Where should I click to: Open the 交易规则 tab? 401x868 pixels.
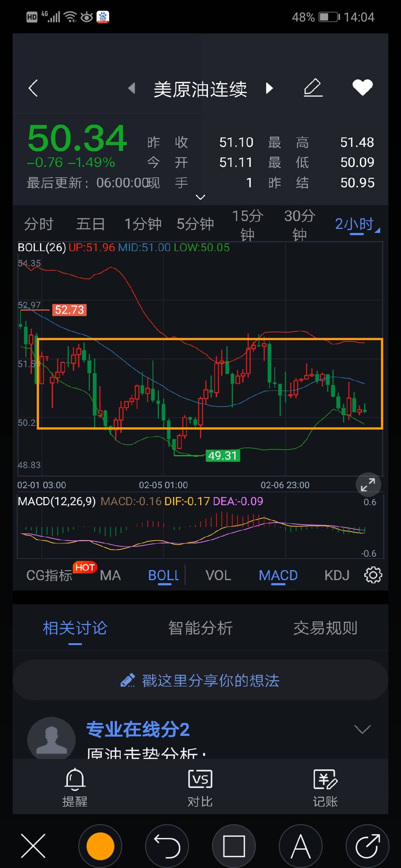coord(326,628)
